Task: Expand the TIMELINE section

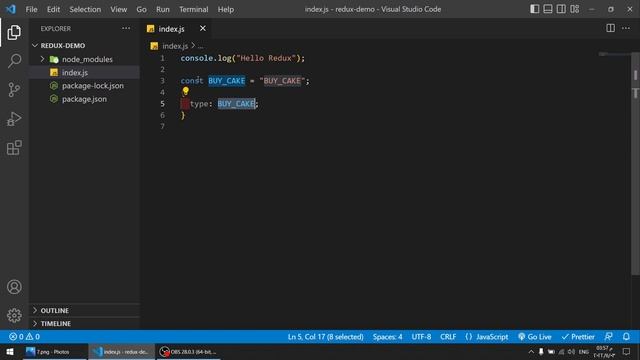Action: (84, 324)
